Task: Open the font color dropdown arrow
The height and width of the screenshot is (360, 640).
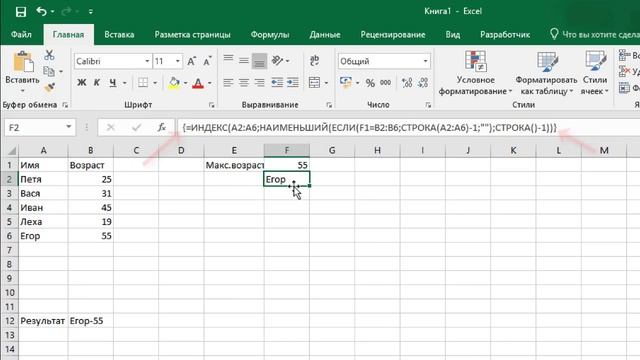Action: [210, 83]
